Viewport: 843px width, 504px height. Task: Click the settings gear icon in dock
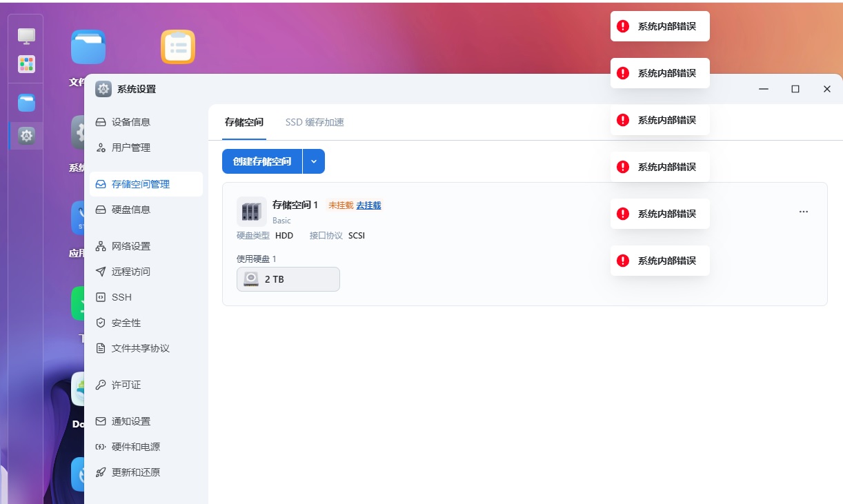click(26, 136)
